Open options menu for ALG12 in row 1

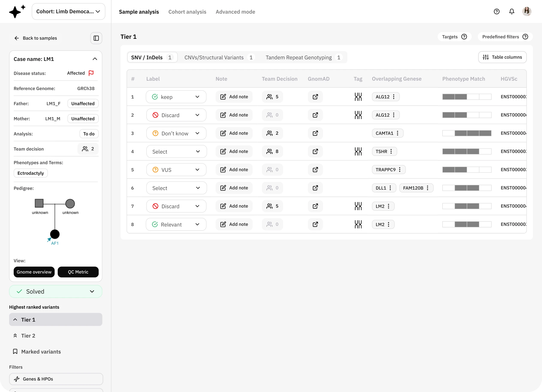[x=394, y=97]
